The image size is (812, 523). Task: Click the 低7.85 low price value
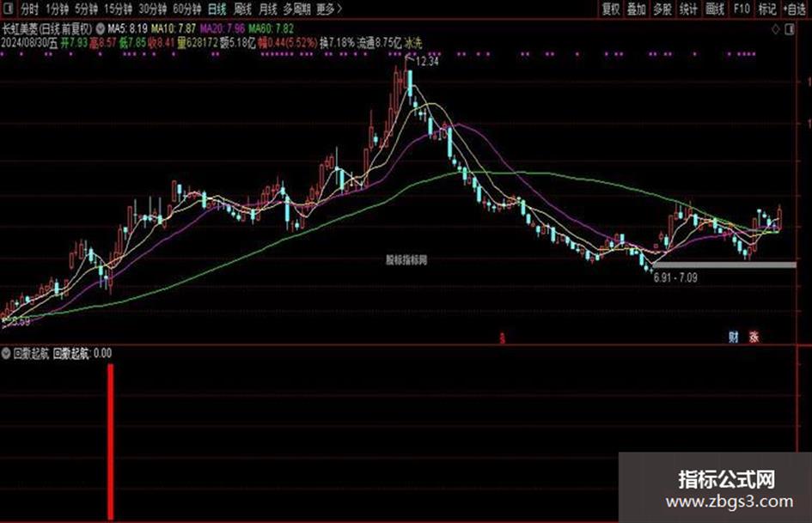132,43
